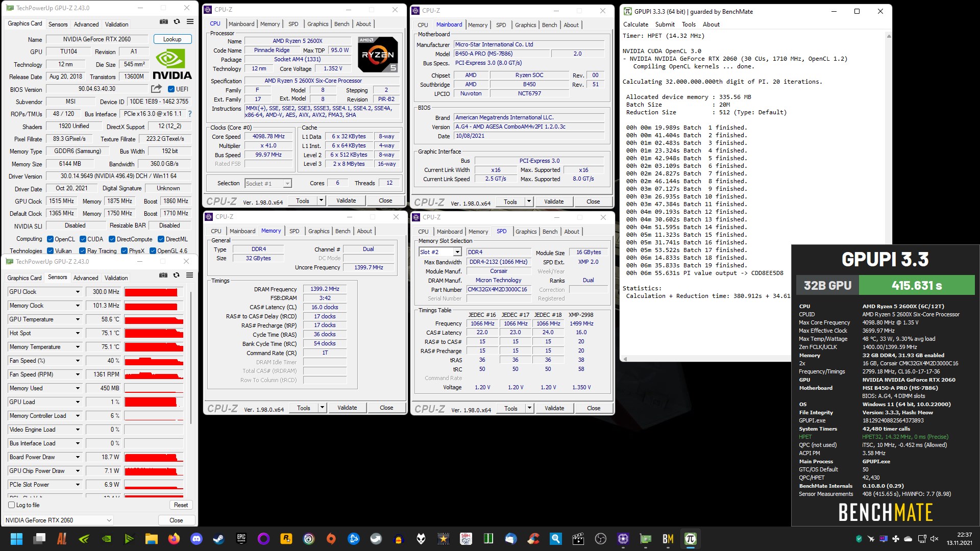
Task: Click Validate in the CPU-Z Mainboard window
Action: (x=554, y=202)
